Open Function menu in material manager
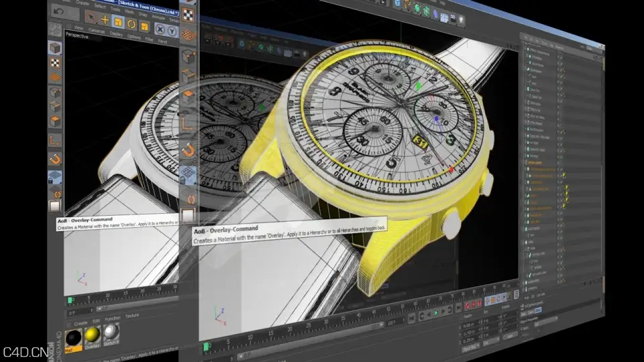The width and height of the screenshot is (644, 362). [x=113, y=318]
